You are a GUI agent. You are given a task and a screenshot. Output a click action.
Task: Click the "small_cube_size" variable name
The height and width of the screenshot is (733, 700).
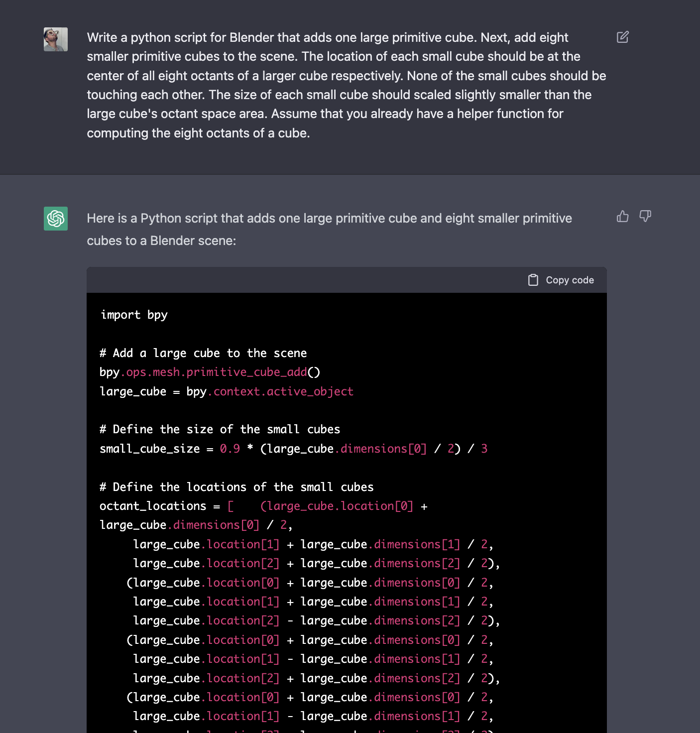click(x=149, y=449)
